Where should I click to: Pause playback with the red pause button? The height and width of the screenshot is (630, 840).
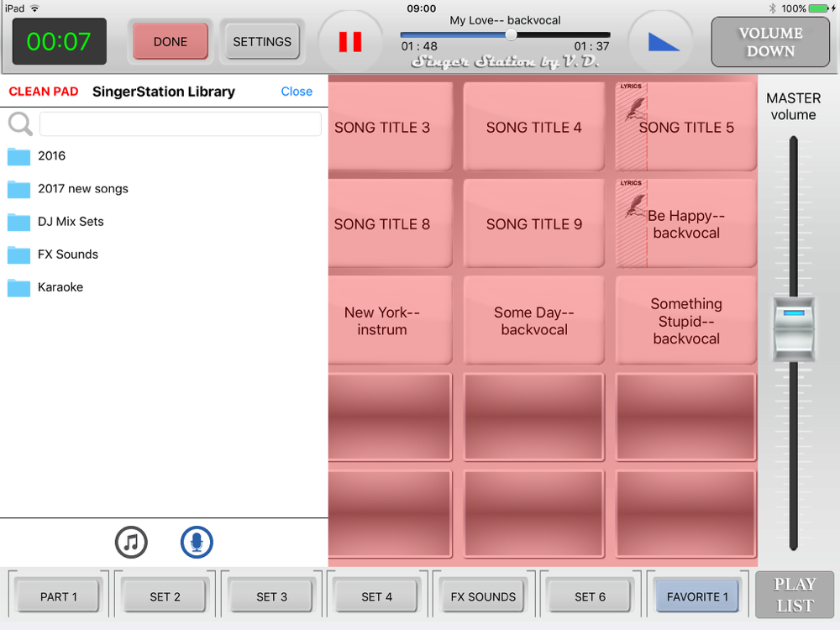(350, 42)
